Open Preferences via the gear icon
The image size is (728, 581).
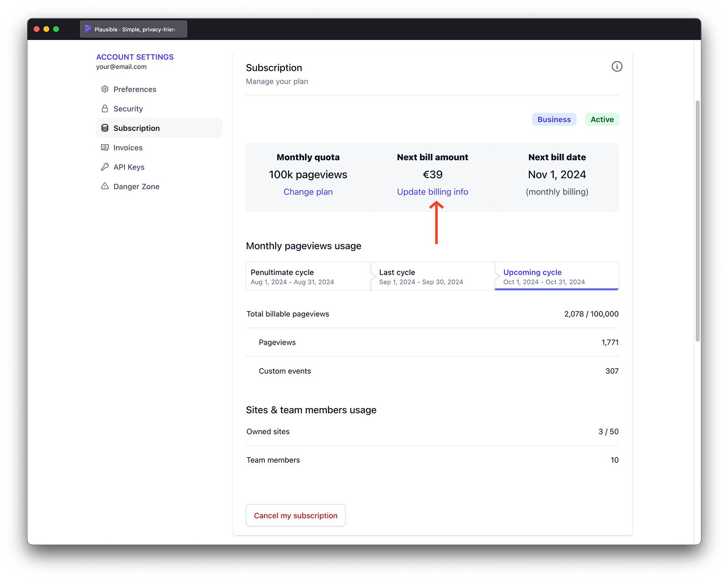point(104,89)
